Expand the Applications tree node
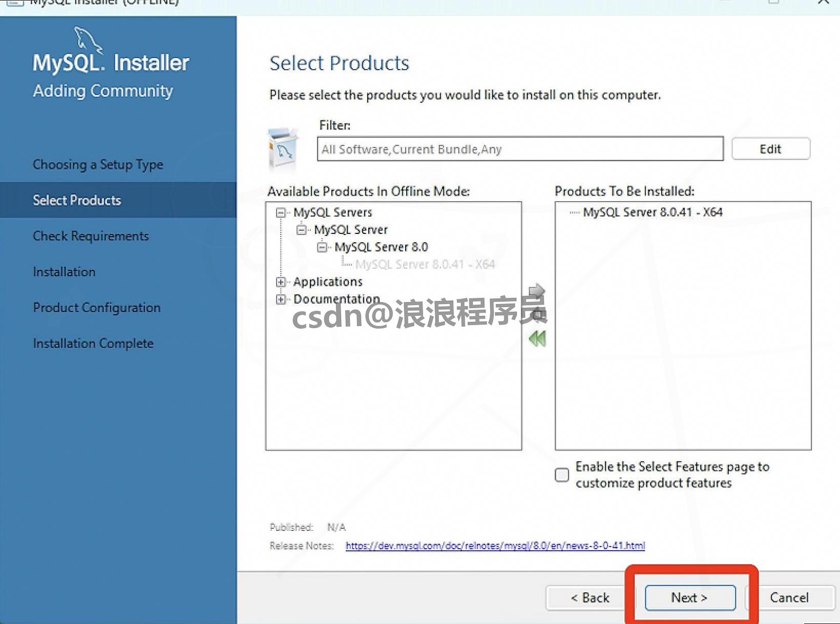This screenshot has width=840, height=624. click(x=280, y=282)
